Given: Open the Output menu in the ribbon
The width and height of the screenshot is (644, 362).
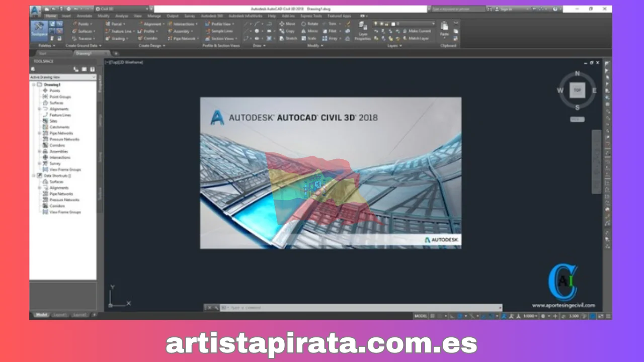Looking at the screenshot, I should 173,16.
